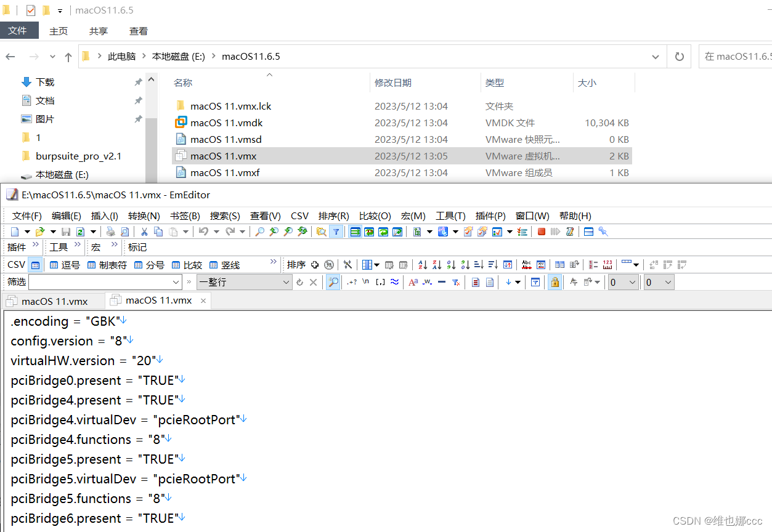Open the New file dropdown arrow
The image size is (772, 532).
(x=27, y=232)
